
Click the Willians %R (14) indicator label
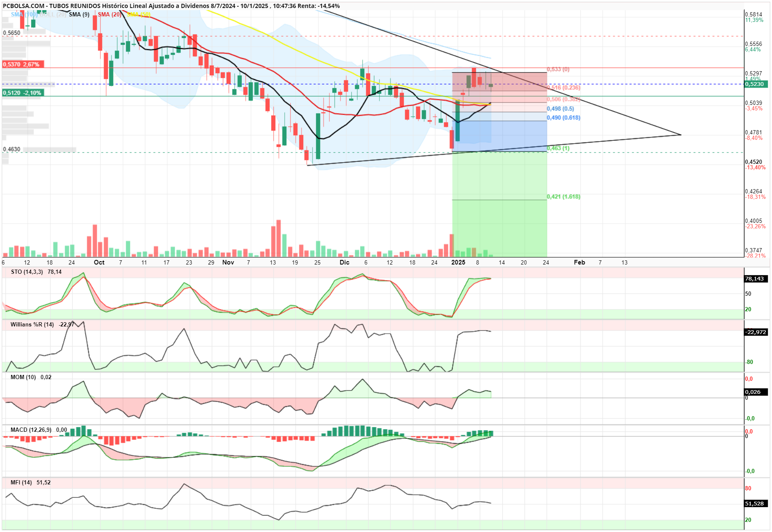click(32, 324)
